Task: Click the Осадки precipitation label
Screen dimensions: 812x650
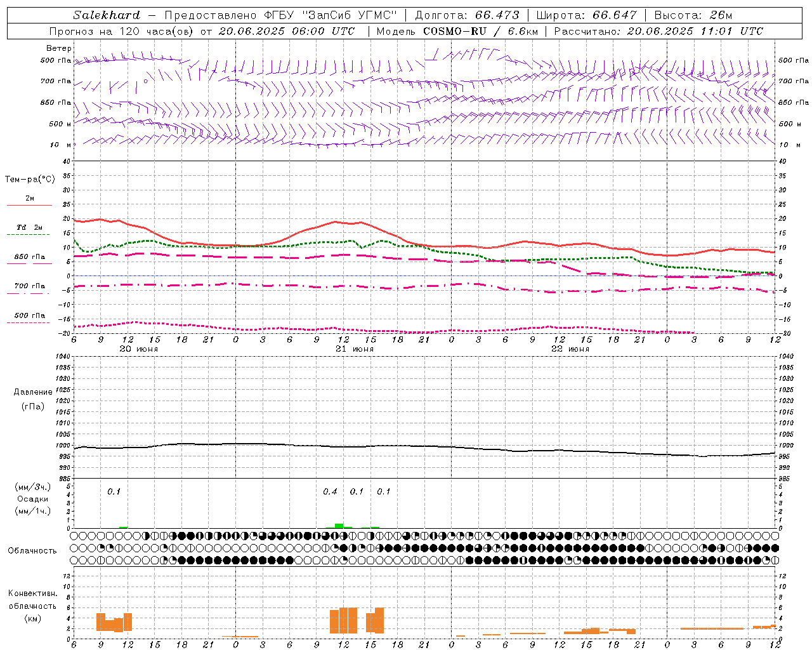Action: 33,499
